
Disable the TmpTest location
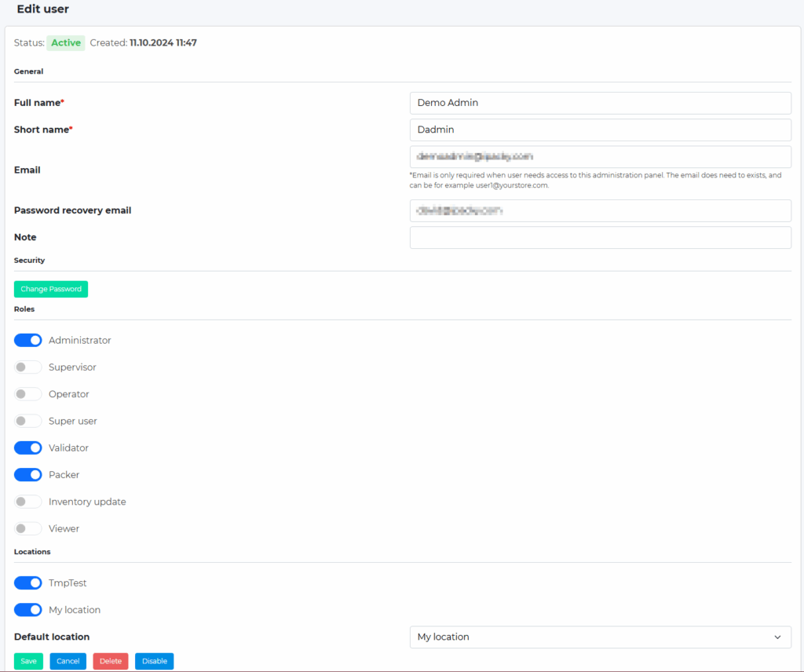click(x=27, y=583)
